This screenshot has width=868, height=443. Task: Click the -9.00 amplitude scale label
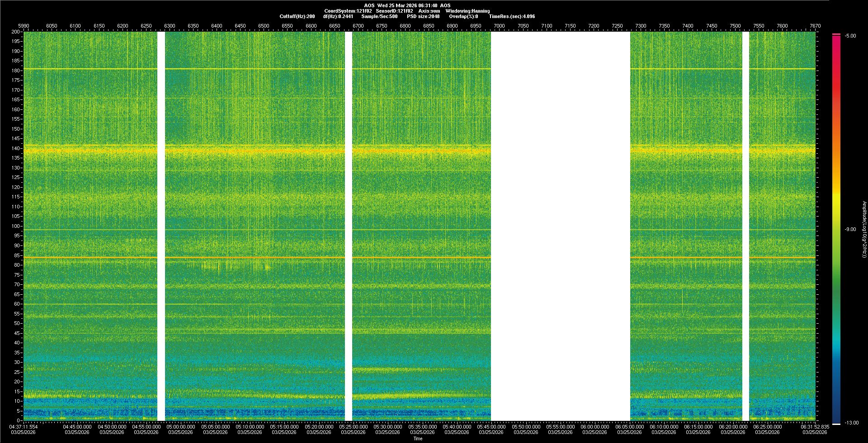(x=850, y=230)
